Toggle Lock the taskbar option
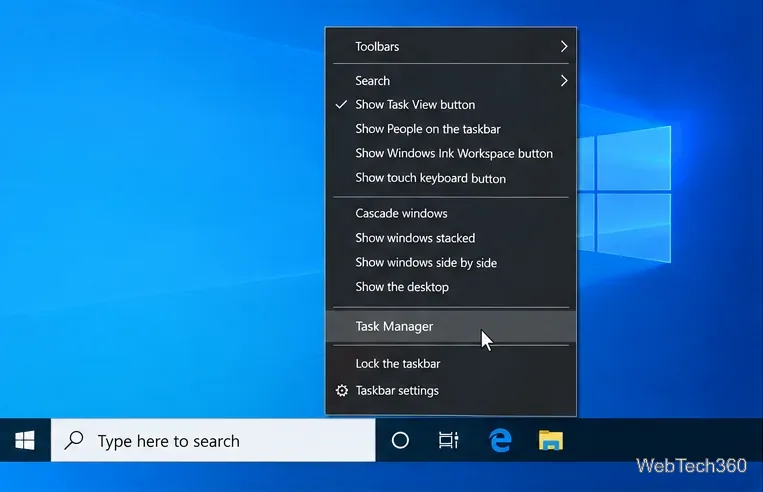Screen dimensions: 763x492 click(x=451, y=364)
